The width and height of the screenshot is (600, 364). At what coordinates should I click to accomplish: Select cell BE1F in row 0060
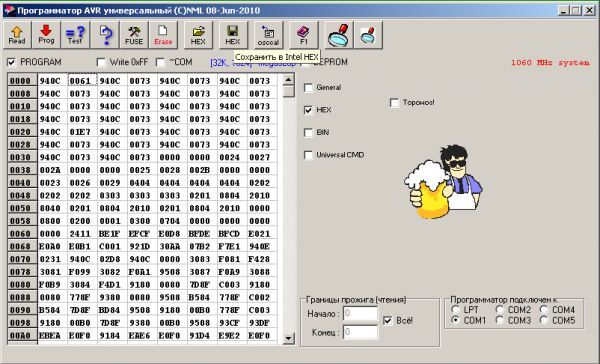(112, 233)
